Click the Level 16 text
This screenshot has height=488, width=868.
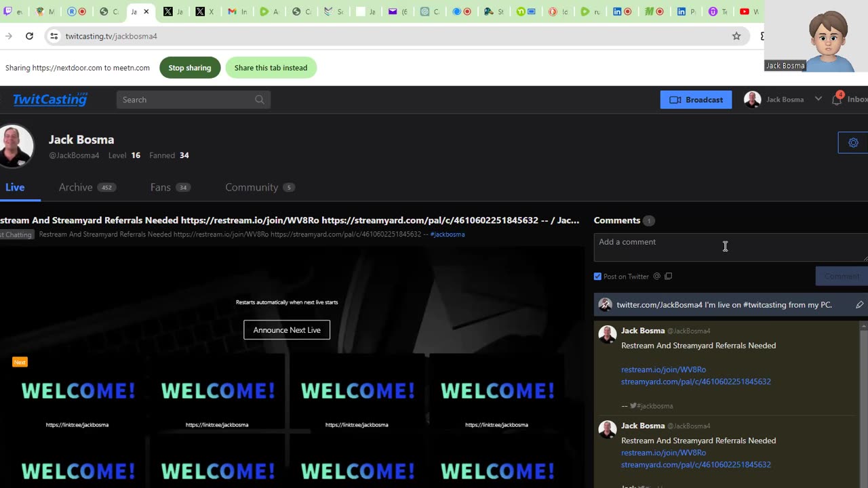pyautogui.click(x=124, y=155)
